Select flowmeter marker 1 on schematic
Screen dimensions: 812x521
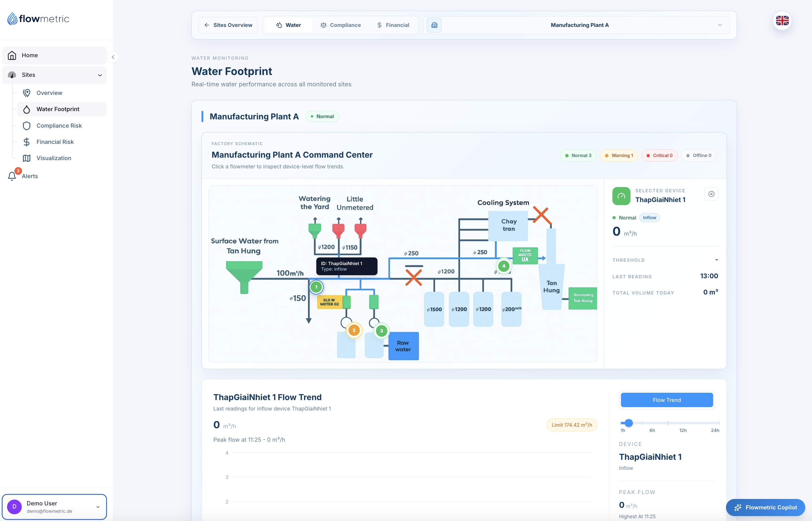tap(316, 287)
